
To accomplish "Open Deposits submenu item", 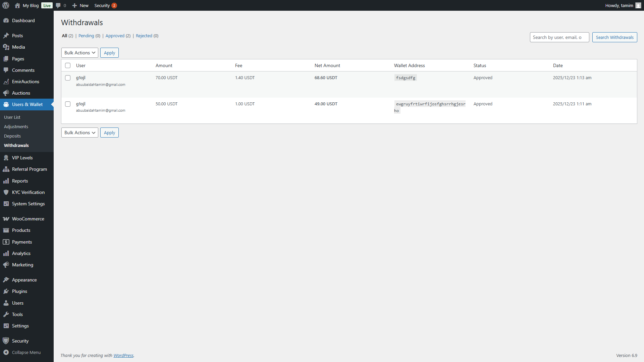I will coord(12,136).
